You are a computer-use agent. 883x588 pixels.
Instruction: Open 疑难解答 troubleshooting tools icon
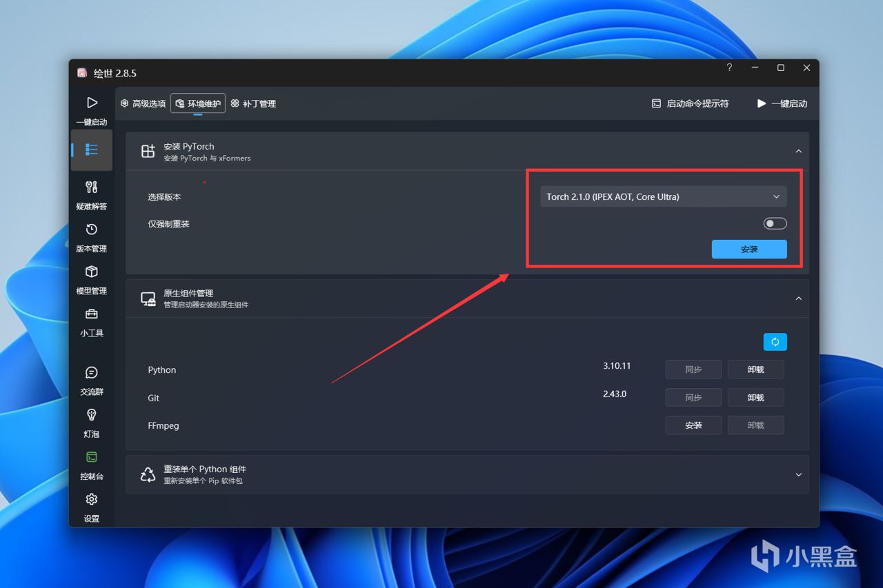(x=92, y=187)
